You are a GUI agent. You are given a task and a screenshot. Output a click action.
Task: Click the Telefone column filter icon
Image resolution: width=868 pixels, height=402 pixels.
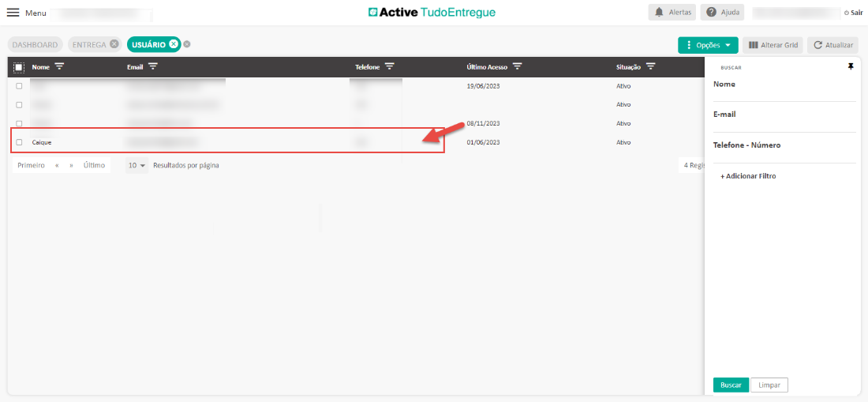(389, 66)
